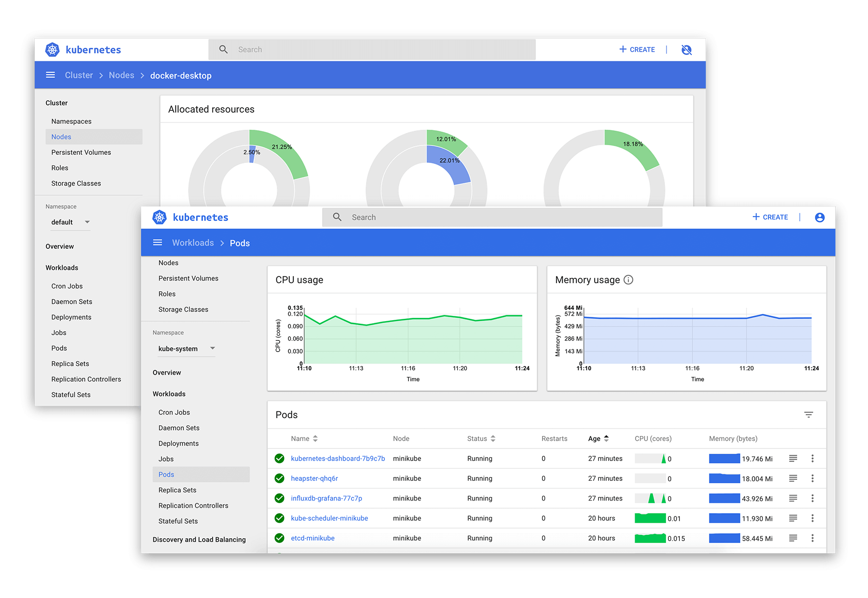The image size is (868, 598).
Task: Open the etcd-minikube pod link
Action: click(312, 538)
